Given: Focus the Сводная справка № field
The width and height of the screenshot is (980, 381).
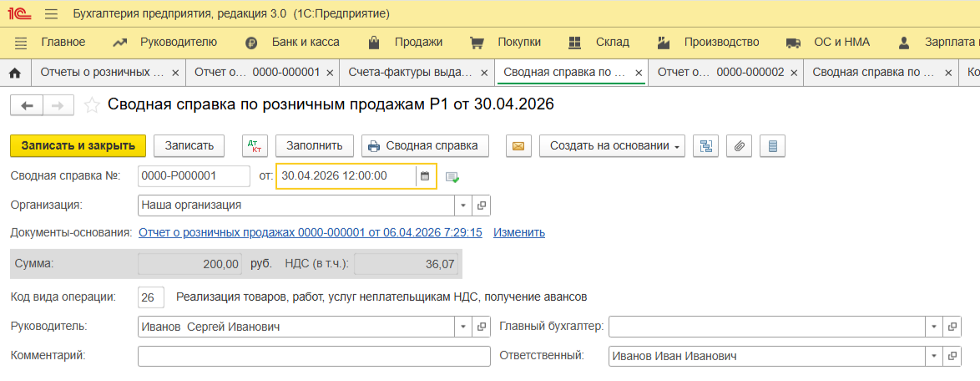Looking at the screenshot, I should pos(194,176).
